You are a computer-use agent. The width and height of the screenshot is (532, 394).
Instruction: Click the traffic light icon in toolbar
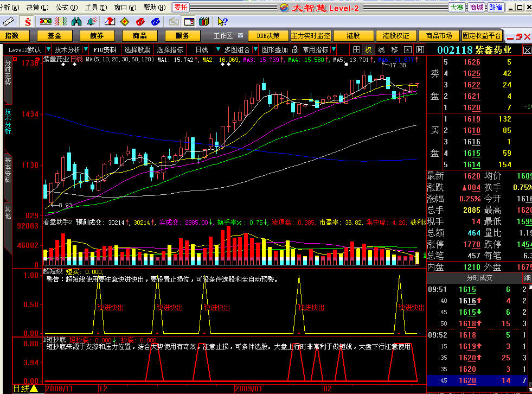pyautogui.click(x=46, y=21)
